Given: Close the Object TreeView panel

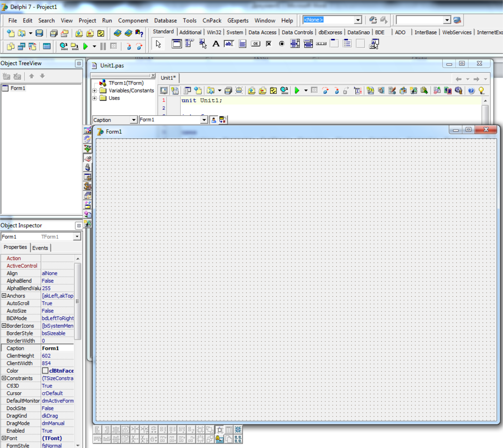Looking at the screenshot, I should point(79,63).
